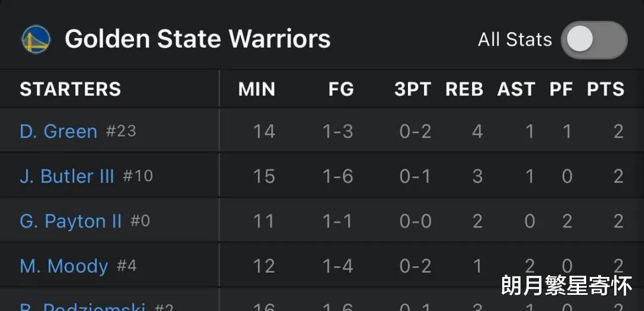This screenshot has height=311, width=644.
Task: Click the PTS column header
Action: pos(606,90)
